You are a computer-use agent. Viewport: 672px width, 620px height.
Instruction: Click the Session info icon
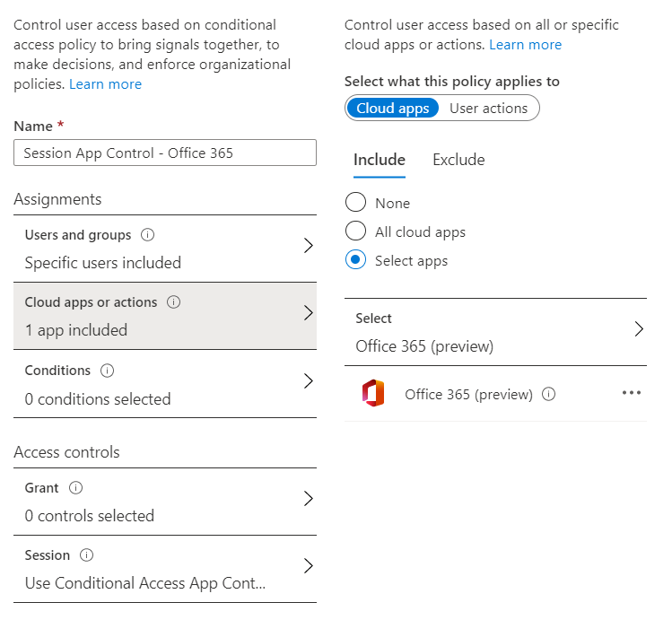point(87,555)
